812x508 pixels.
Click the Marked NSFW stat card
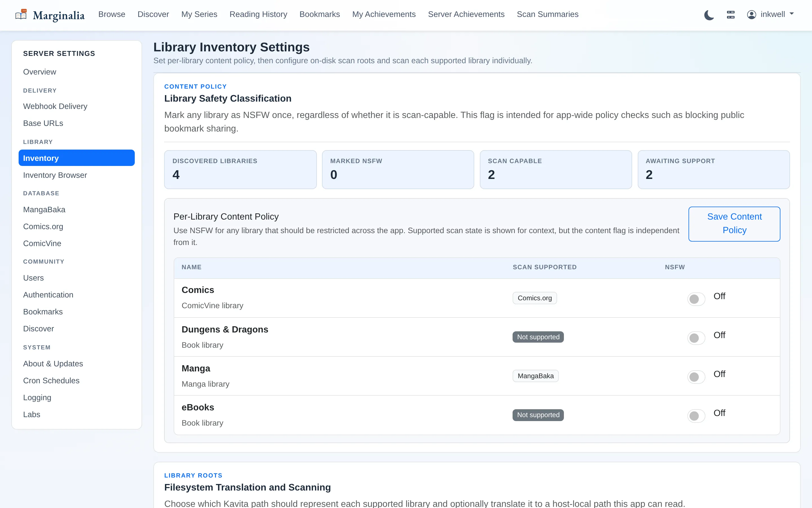tap(398, 169)
